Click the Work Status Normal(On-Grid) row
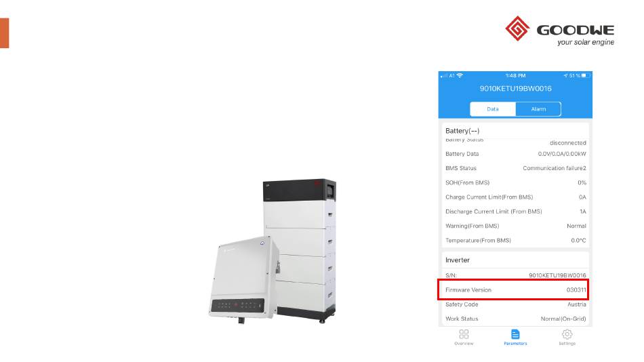 515,319
